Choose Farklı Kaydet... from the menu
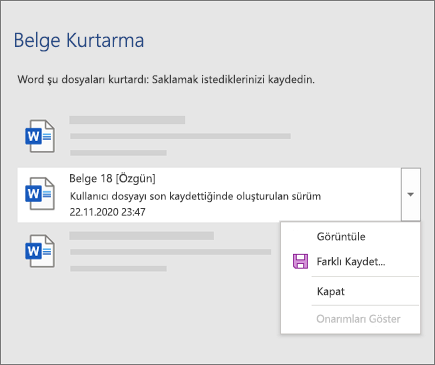The height and width of the screenshot is (365, 435). coord(350,262)
